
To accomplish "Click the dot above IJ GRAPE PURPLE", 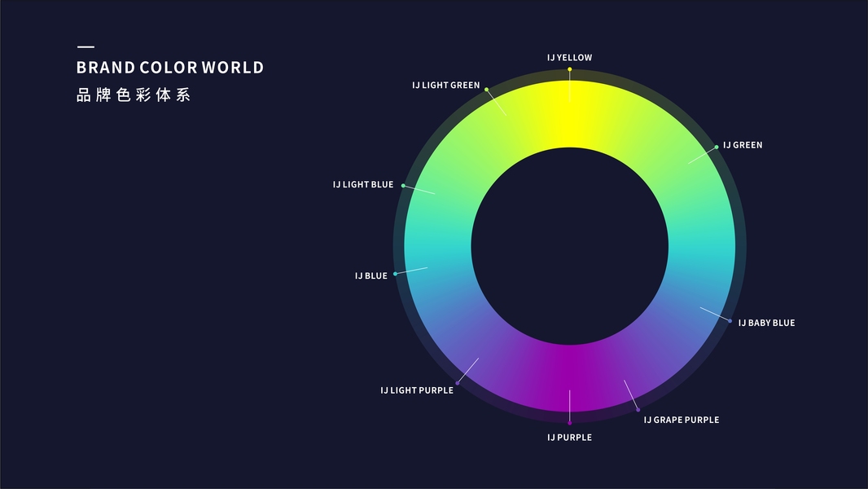I will click(x=638, y=410).
